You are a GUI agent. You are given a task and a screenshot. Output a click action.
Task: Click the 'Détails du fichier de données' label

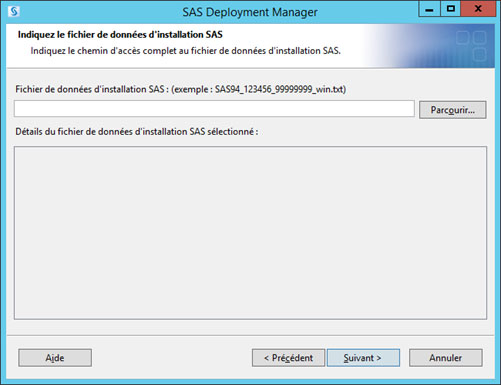click(x=137, y=132)
